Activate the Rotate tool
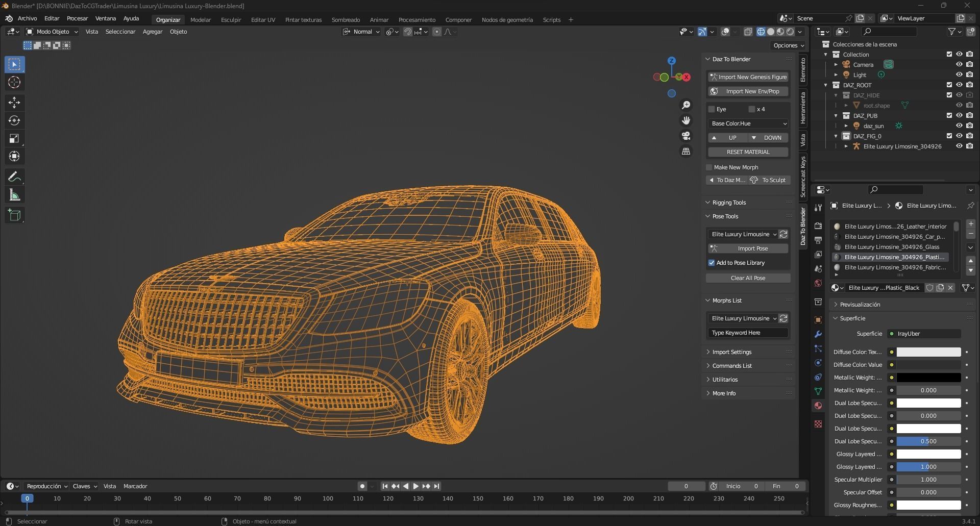Viewport: 980px width, 526px height. coord(14,120)
